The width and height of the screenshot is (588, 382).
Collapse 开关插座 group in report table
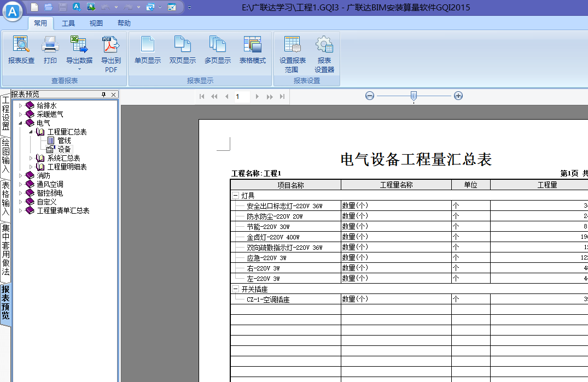click(x=236, y=289)
